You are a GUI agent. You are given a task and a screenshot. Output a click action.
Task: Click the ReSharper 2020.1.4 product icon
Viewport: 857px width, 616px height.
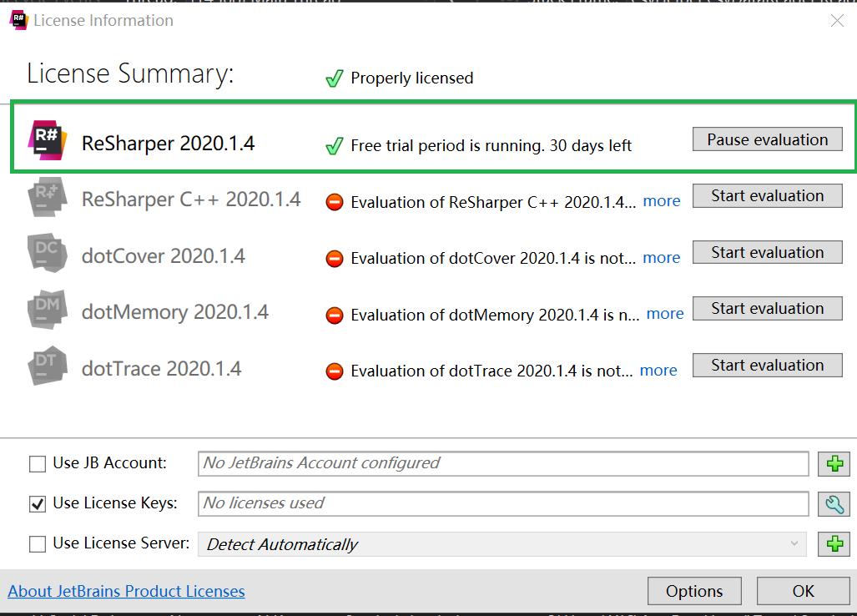point(47,140)
